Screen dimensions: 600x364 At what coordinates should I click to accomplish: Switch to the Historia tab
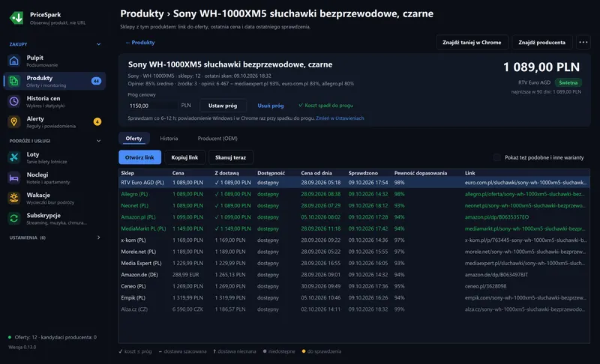[x=169, y=139]
